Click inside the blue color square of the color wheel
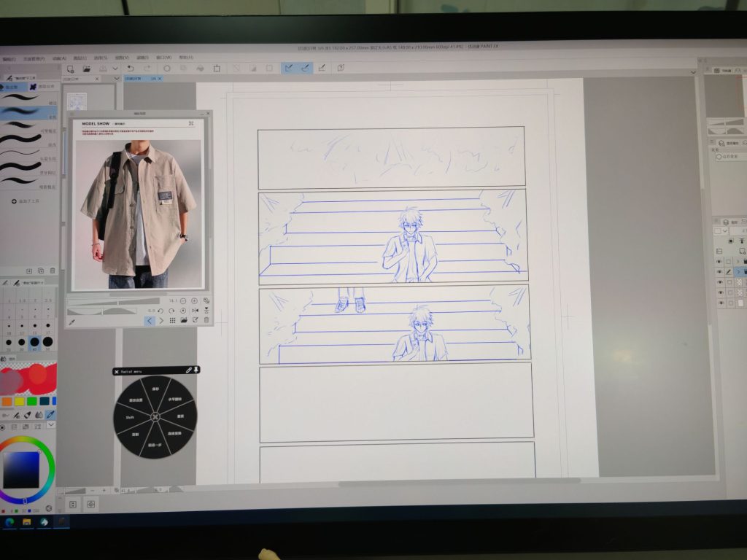Viewport: 747px width, 560px height. pyautogui.click(x=21, y=469)
